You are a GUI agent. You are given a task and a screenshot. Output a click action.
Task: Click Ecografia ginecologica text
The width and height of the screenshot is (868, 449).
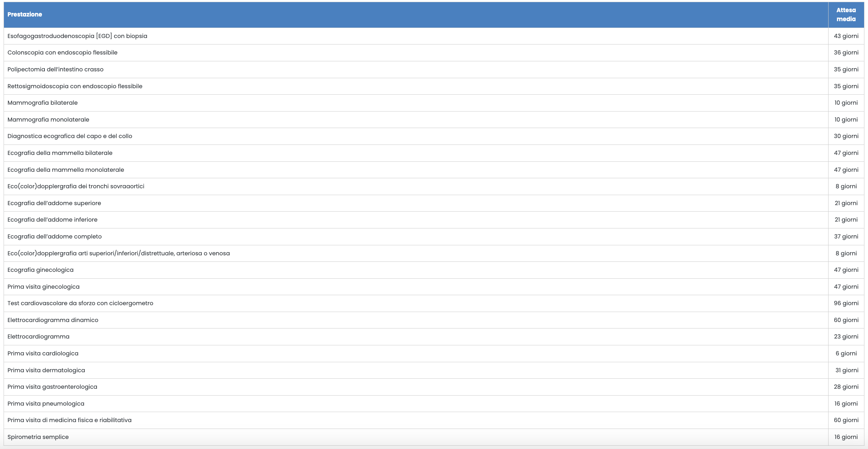point(41,270)
